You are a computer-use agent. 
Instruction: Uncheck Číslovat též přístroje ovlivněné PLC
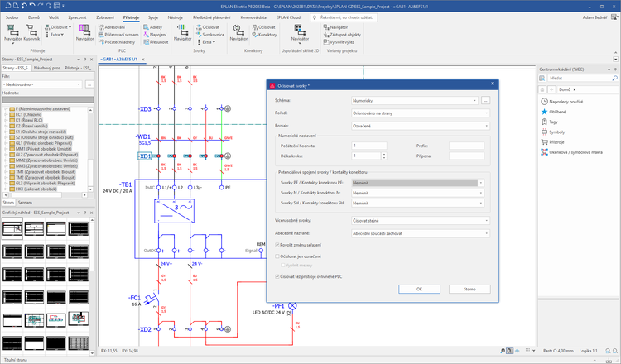[277, 276]
